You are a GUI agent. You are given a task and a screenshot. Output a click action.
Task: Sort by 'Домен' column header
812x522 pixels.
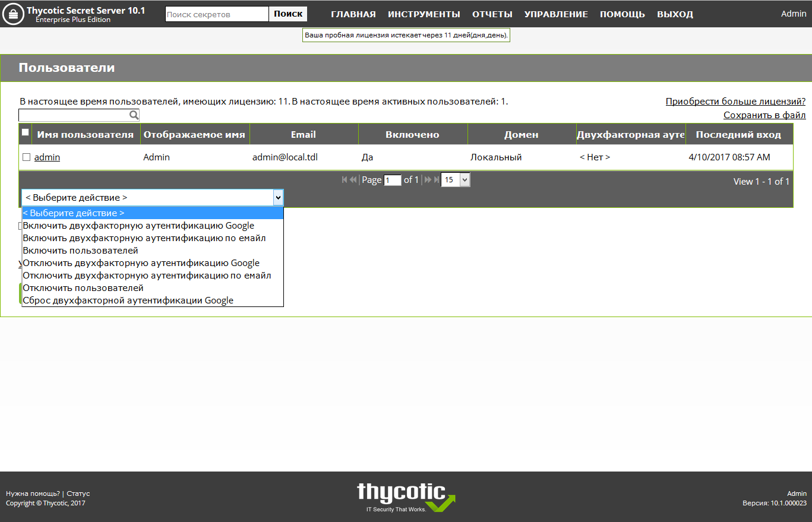(x=522, y=135)
